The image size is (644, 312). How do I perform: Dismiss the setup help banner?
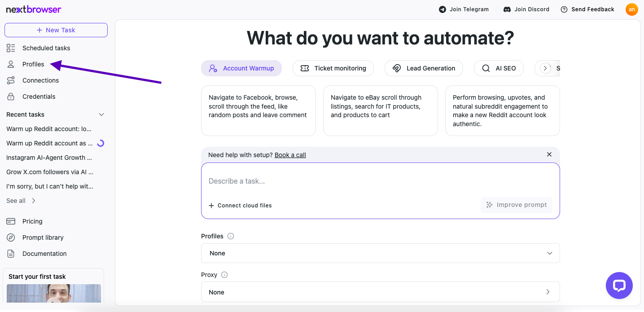[x=549, y=154]
